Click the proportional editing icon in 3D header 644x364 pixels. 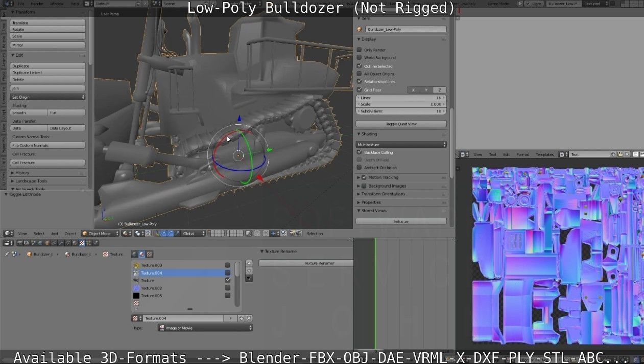point(257,233)
